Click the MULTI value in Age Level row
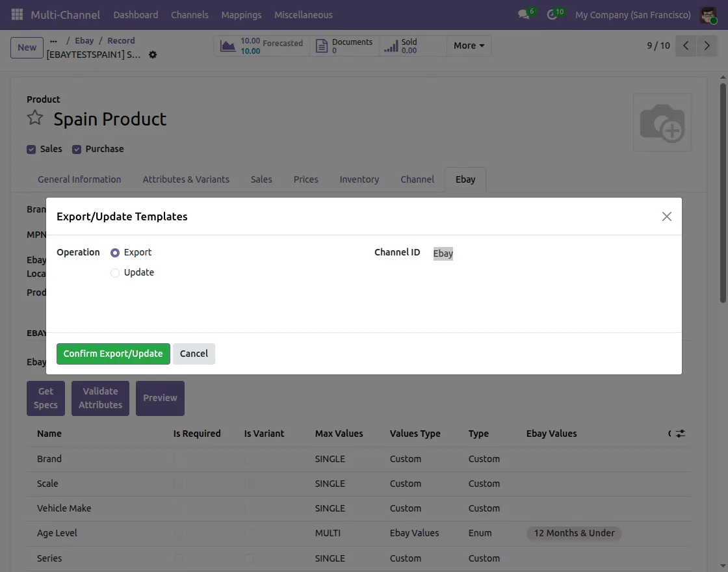Image resolution: width=728 pixels, height=572 pixels. pyautogui.click(x=328, y=534)
